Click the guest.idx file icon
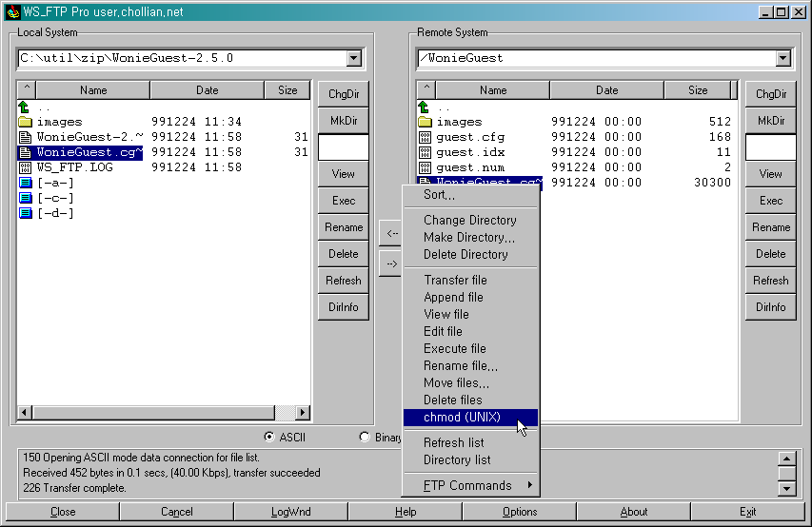This screenshot has width=812, height=527. [x=425, y=152]
